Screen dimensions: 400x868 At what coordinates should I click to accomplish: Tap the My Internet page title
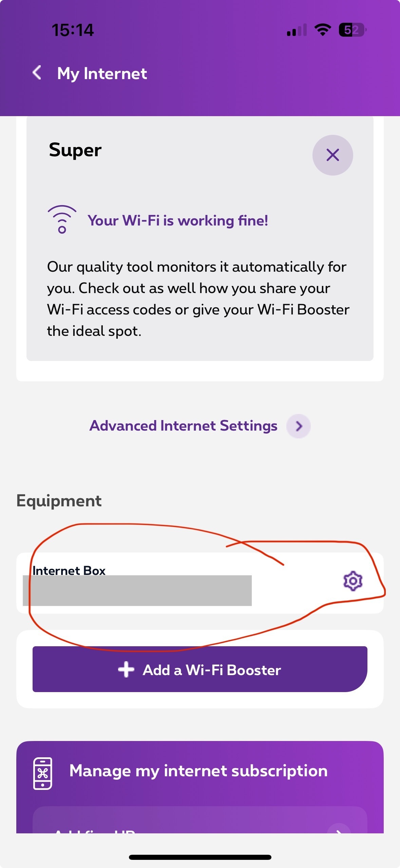102,74
